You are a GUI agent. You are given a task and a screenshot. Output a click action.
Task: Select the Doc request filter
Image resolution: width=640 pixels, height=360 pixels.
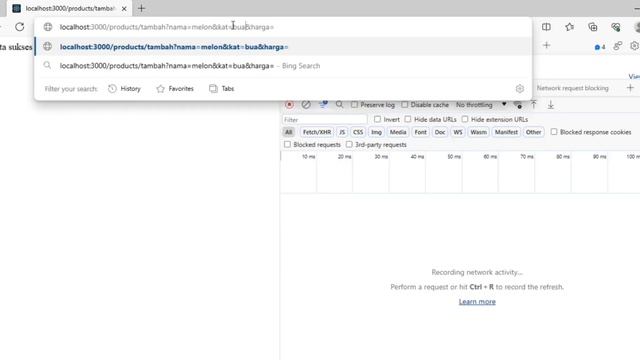click(x=440, y=132)
